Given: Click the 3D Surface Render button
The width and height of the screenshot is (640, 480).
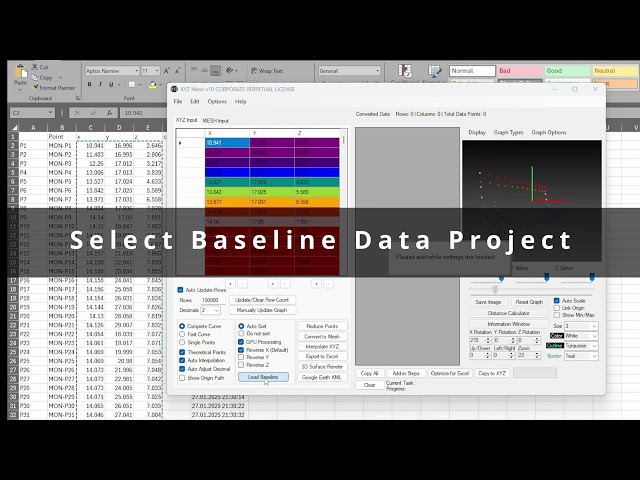Looking at the screenshot, I should tap(322, 367).
